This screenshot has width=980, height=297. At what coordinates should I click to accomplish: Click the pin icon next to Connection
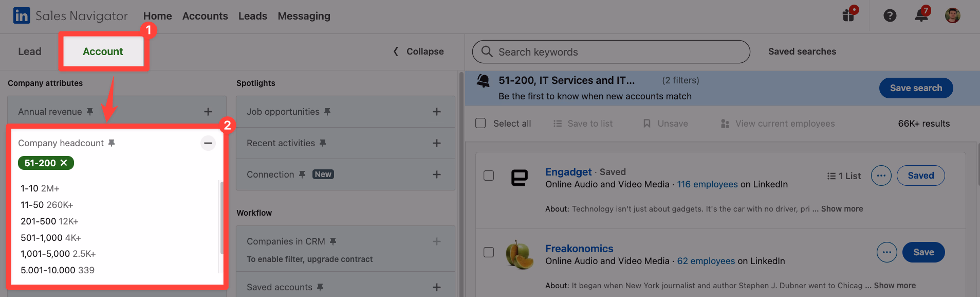point(302,174)
